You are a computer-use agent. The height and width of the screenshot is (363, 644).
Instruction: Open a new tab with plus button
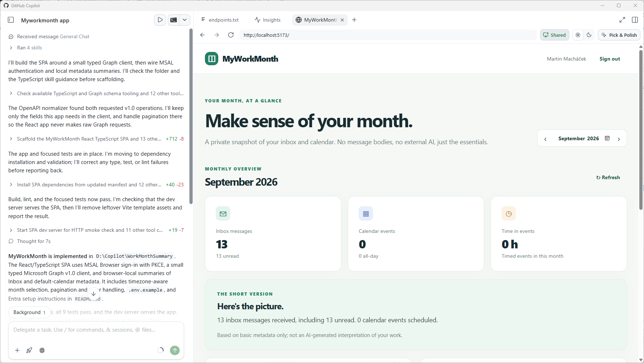pos(354,20)
